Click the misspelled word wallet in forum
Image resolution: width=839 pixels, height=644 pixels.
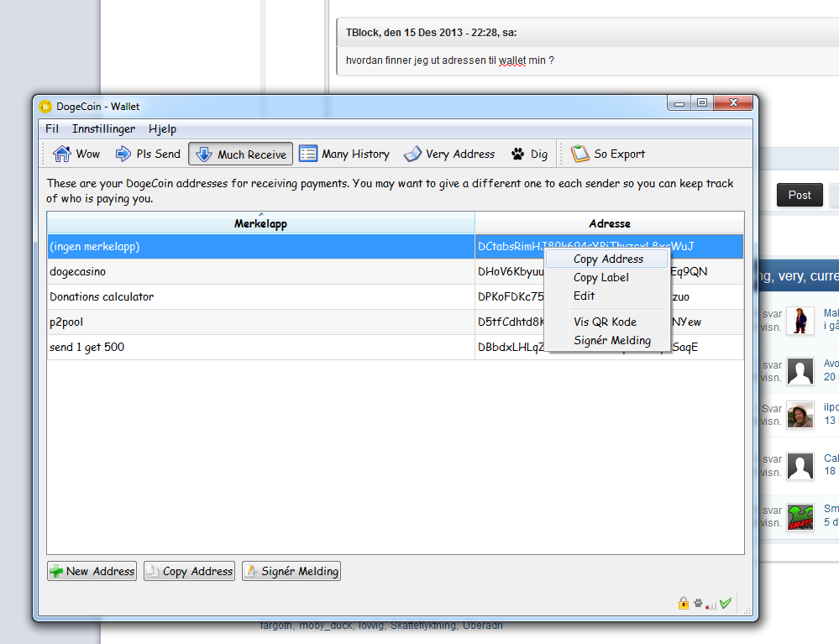point(512,60)
